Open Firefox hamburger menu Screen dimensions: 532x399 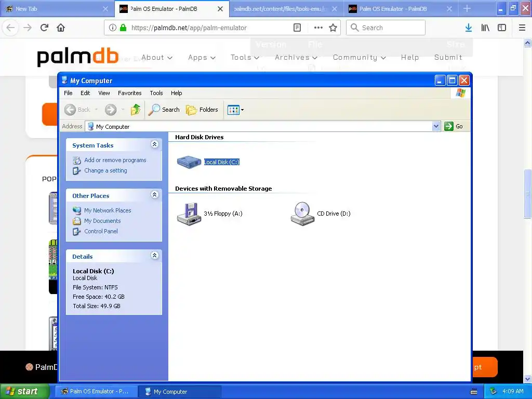(x=522, y=28)
